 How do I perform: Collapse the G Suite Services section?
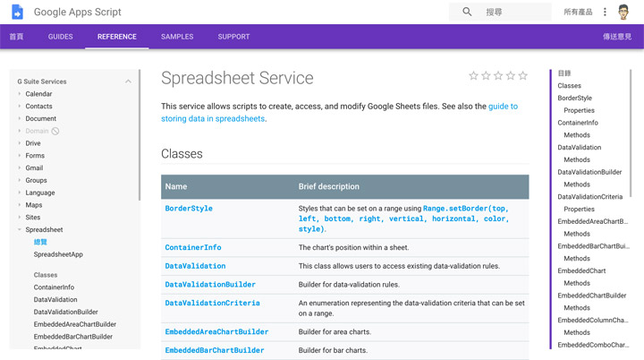128,81
